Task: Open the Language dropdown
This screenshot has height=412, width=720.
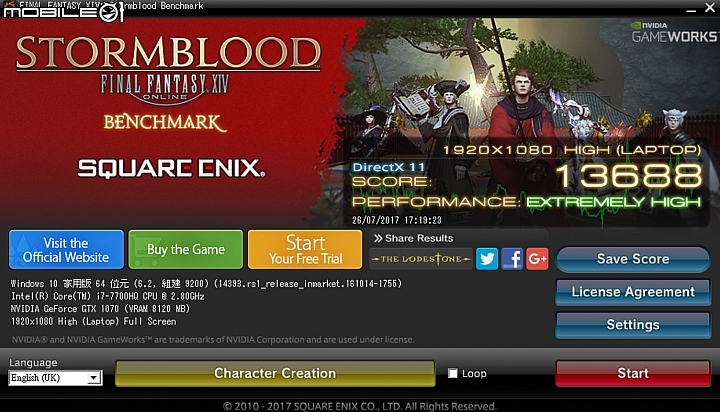Action: coord(55,378)
